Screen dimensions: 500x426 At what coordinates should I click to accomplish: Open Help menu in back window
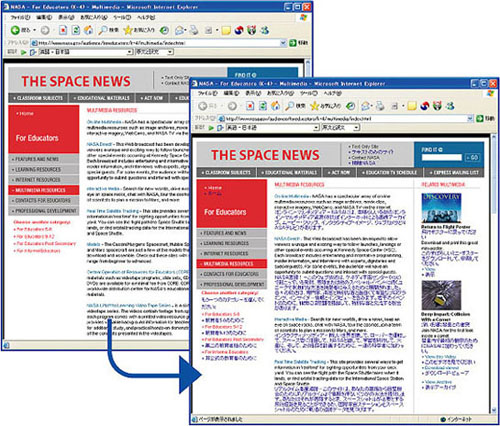146,17
